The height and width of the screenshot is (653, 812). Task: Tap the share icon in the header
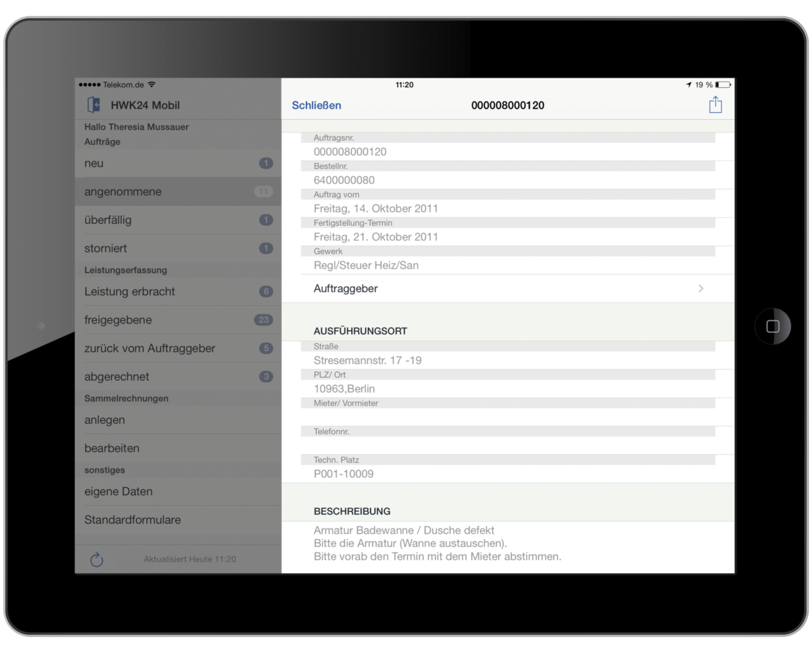point(715,105)
